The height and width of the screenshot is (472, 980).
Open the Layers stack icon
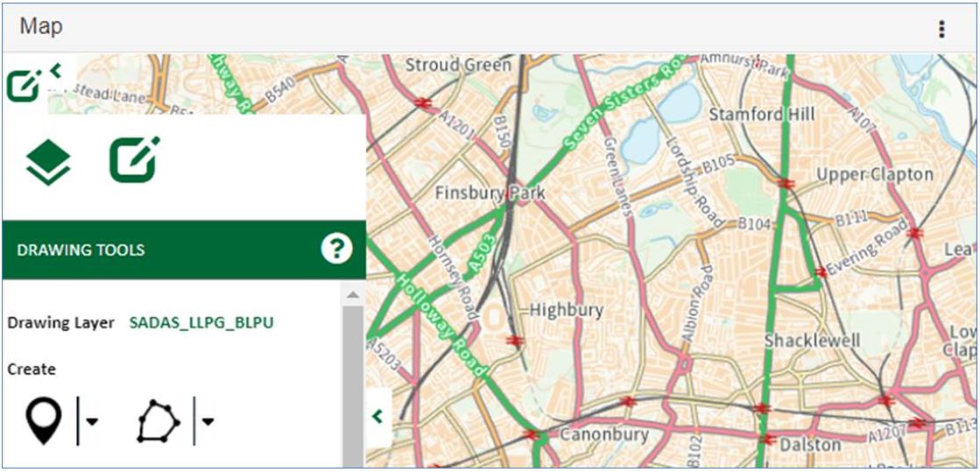point(48,162)
